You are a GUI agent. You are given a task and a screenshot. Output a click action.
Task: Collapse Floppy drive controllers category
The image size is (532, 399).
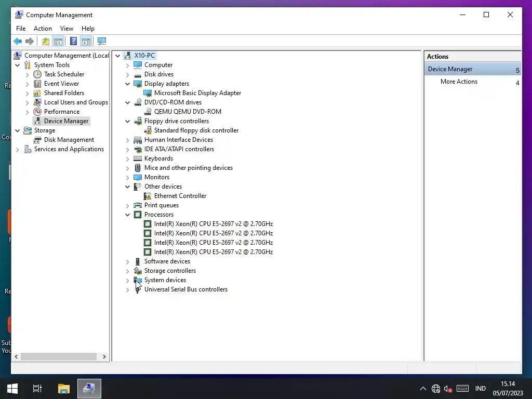128,121
